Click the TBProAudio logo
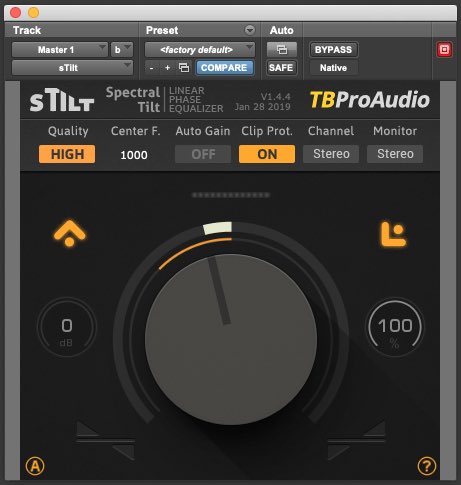The image size is (461, 485). [x=370, y=100]
